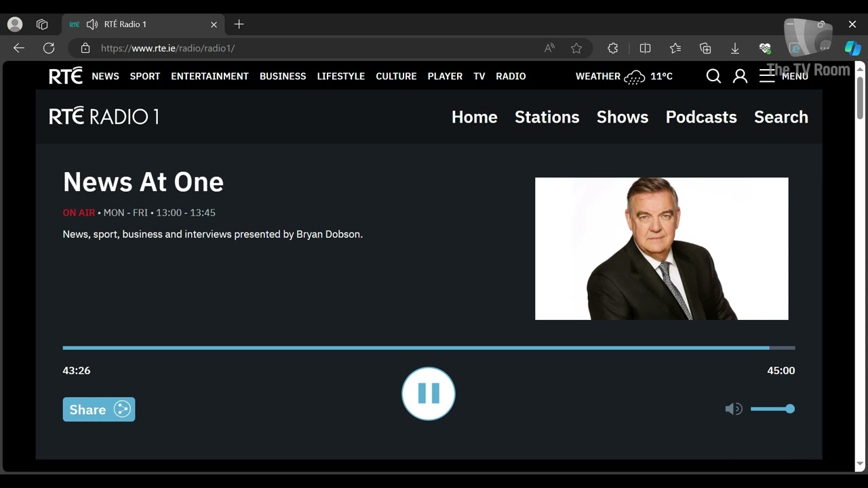The width and height of the screenshot is (868, 488).
Task: Open the Stations page
Action: click(547, 117)
